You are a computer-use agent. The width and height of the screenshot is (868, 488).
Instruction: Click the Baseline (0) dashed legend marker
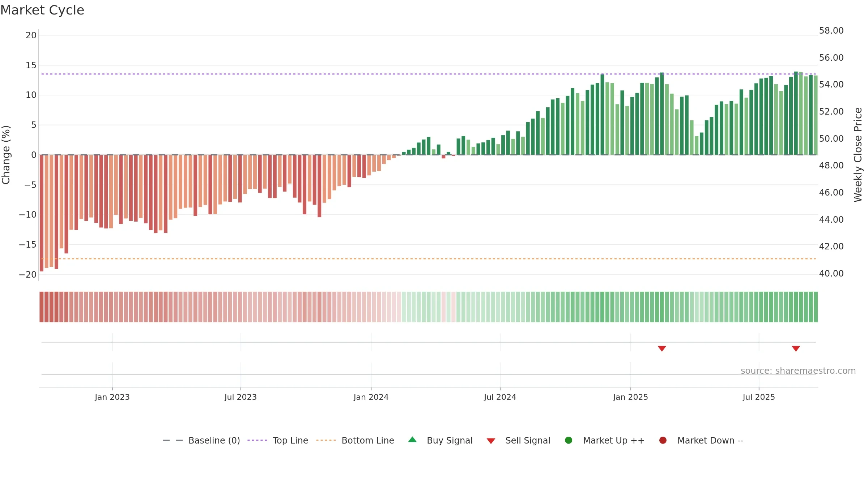tap(173, 440)
